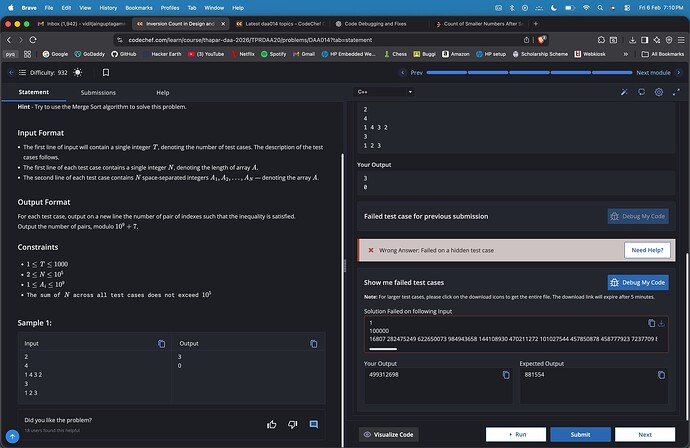Reload the page in Brave

(x=33, y=40)
